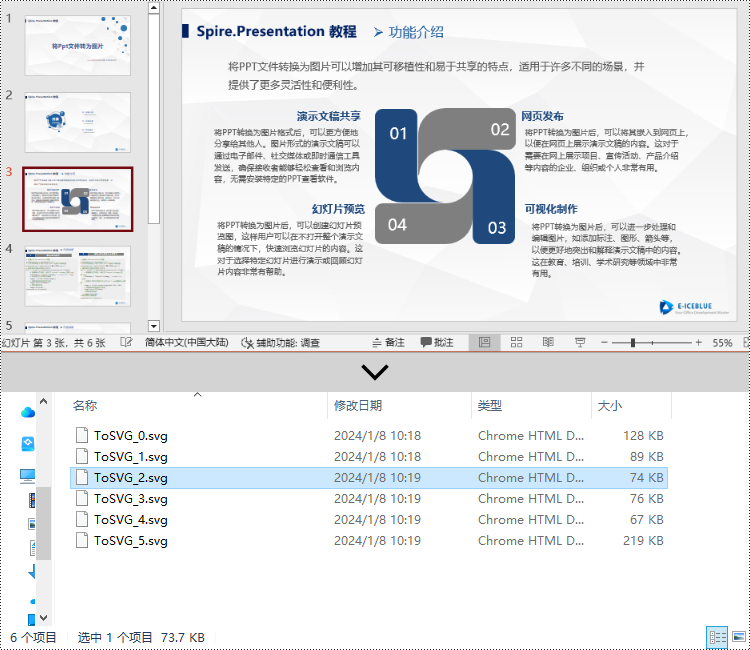
Task: Click the spell-check book icon in status bar
Action: coord(126,342)
